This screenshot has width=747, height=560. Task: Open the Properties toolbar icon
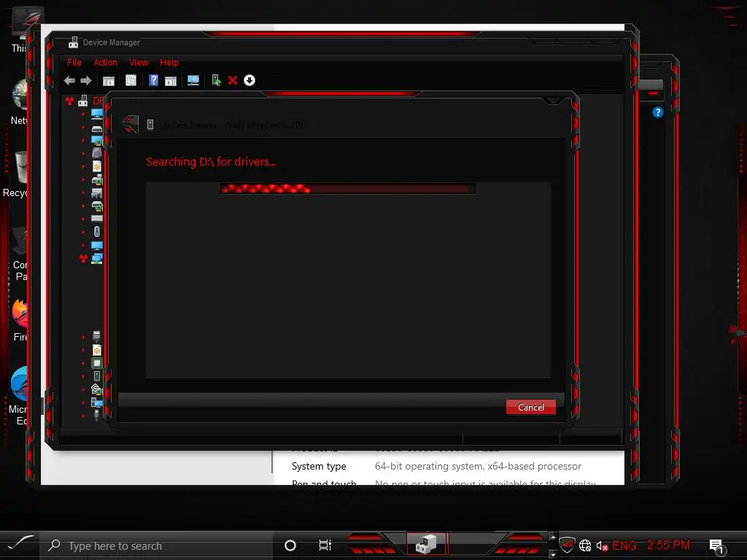click(131, 80)
